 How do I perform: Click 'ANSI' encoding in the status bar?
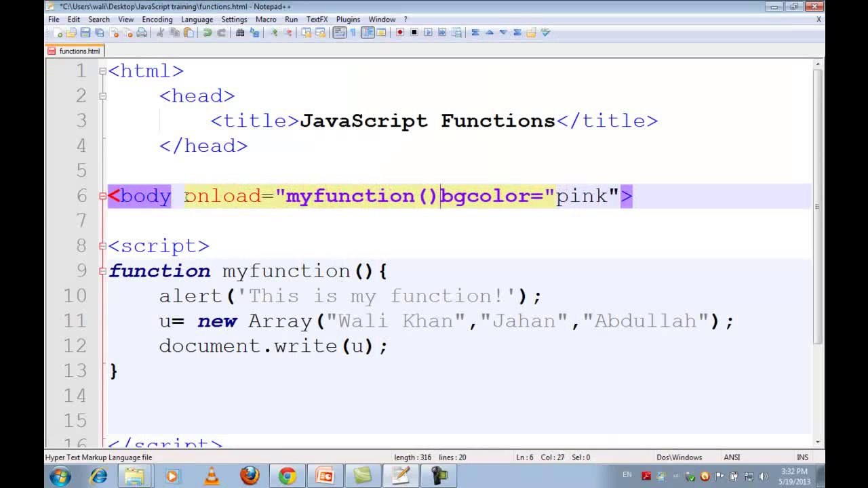pos(732,457)
